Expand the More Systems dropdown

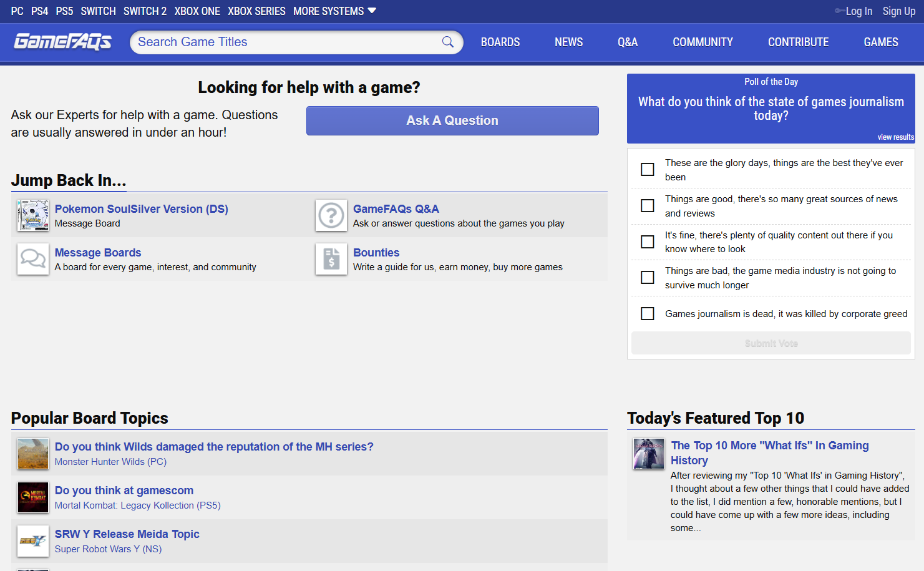334,11
